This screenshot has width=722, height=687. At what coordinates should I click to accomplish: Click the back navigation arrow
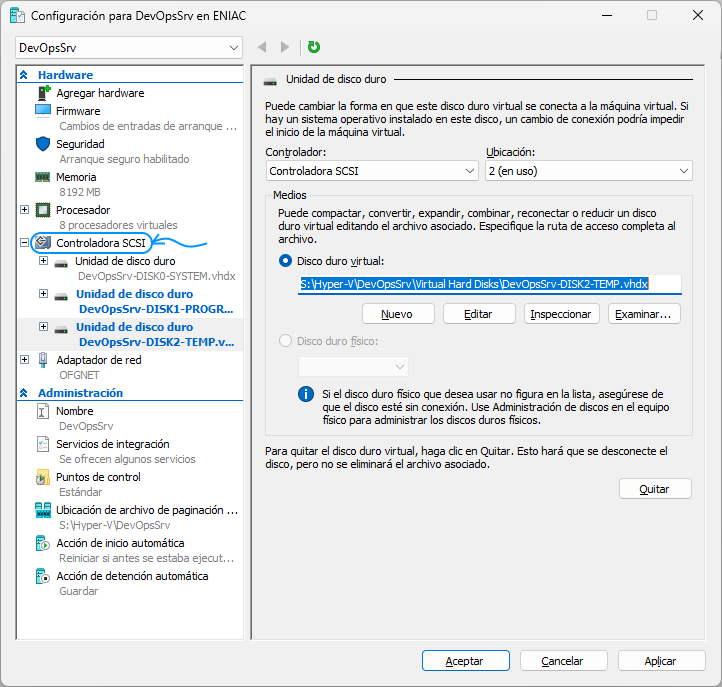tap(262, 47)
